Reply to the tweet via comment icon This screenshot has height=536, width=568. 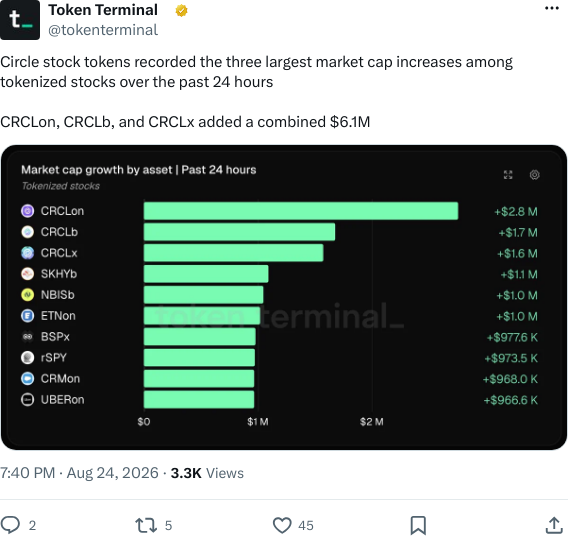coord(10,525)
